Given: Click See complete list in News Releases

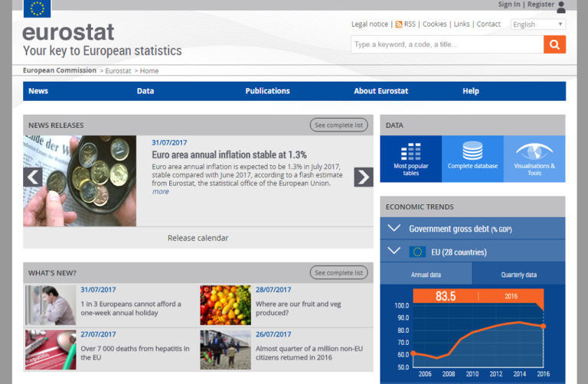Looking at the screenshot, I should point(338,125).
